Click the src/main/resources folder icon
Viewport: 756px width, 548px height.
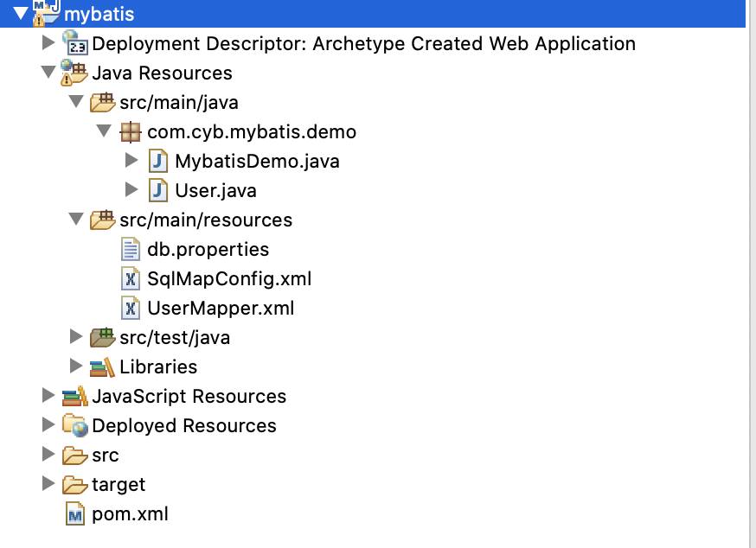102,220
